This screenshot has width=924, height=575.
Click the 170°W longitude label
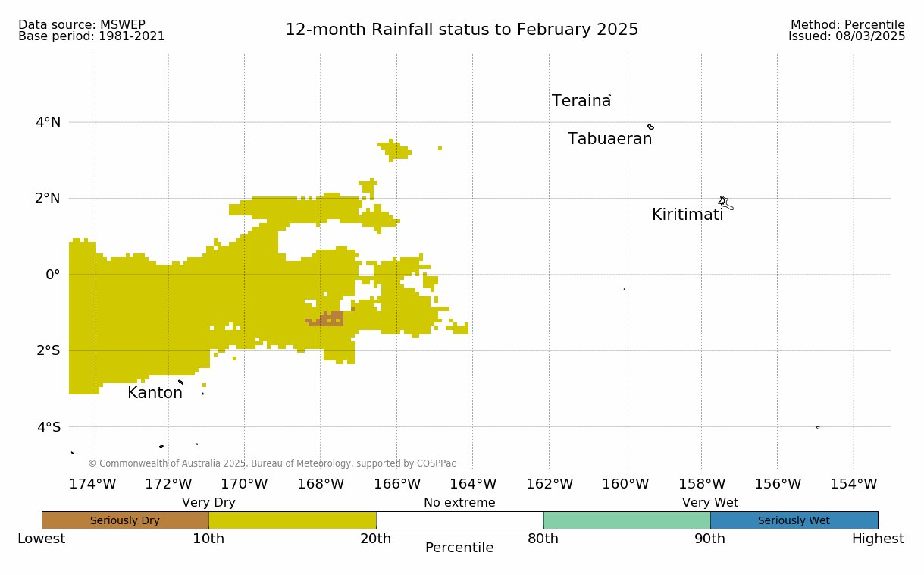click(244, 484)
